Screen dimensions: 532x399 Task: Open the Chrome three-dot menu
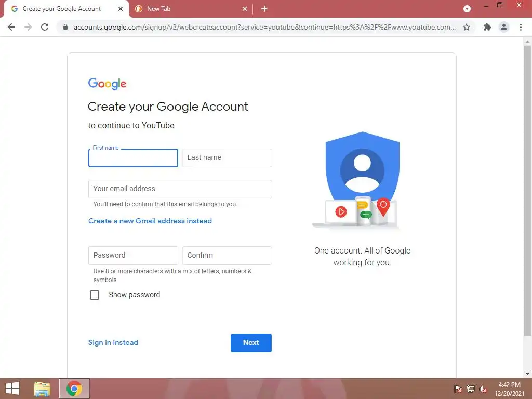[x=521, y=27]
